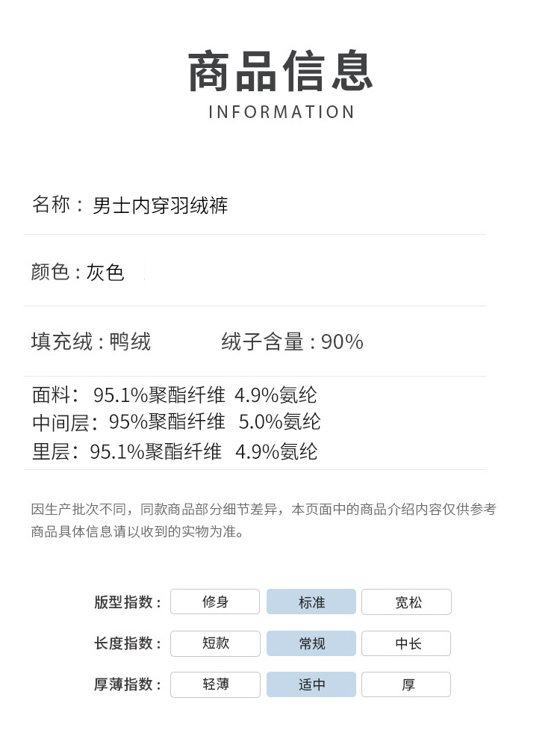Click the highlighted 常规 length option
The image size is (560, 742).
tap(311, 643)
